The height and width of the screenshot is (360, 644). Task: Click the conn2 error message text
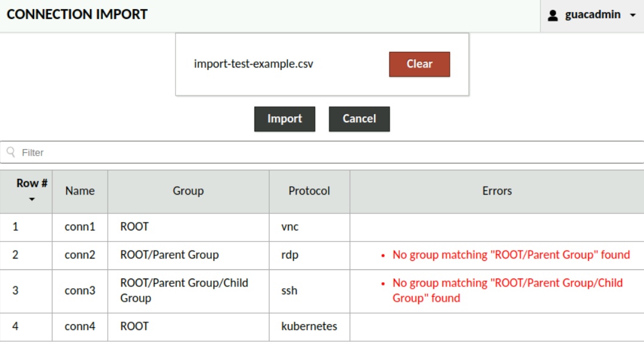pos(511,255)
